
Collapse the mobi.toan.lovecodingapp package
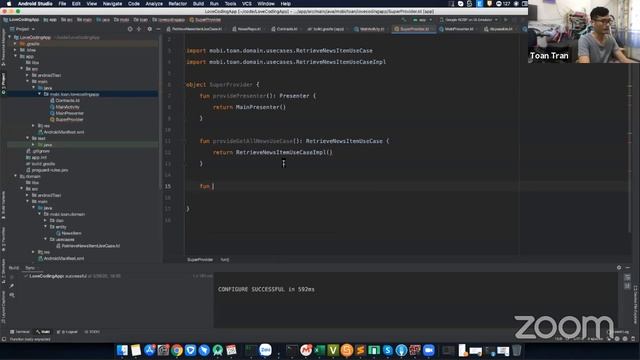click(40, 94)
